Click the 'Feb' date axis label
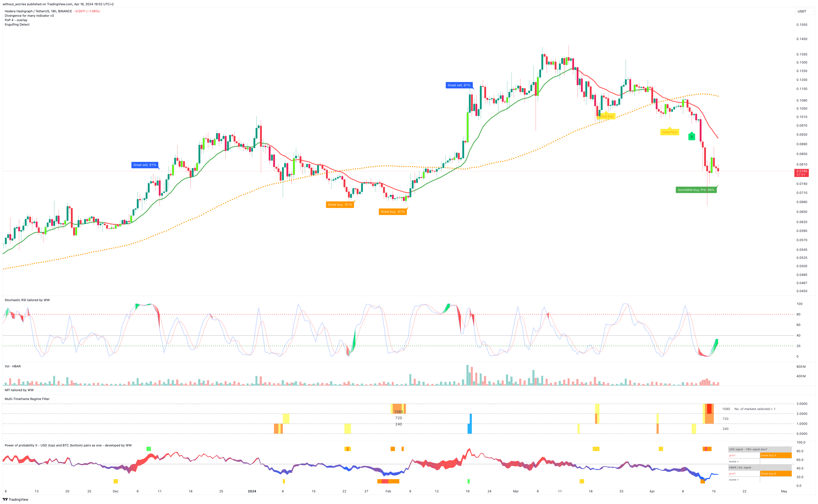This screenshot has width=818, height=504. [388, 491]
